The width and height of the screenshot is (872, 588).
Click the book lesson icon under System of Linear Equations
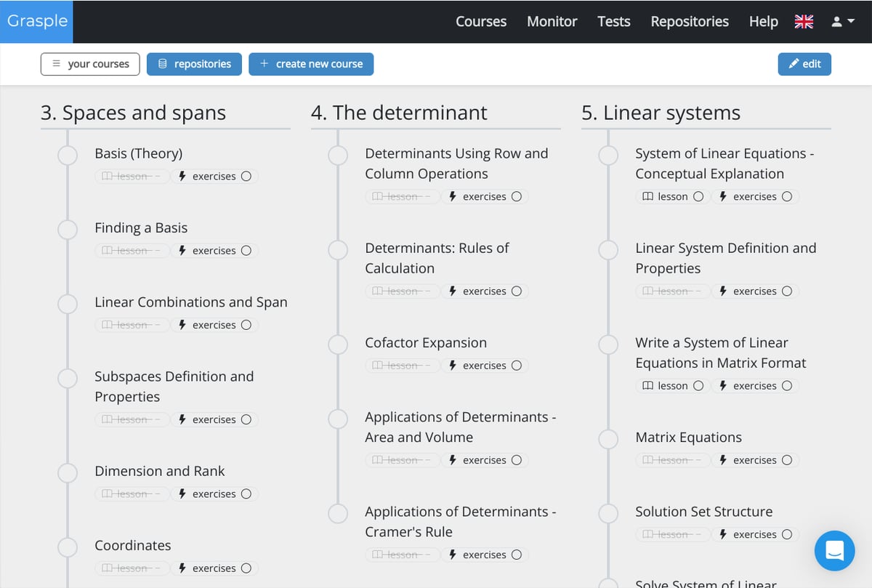coord(647,197)
